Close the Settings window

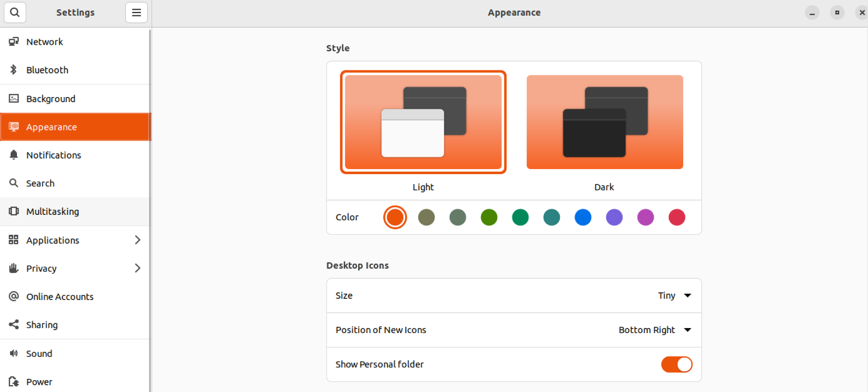coord(862,13)
